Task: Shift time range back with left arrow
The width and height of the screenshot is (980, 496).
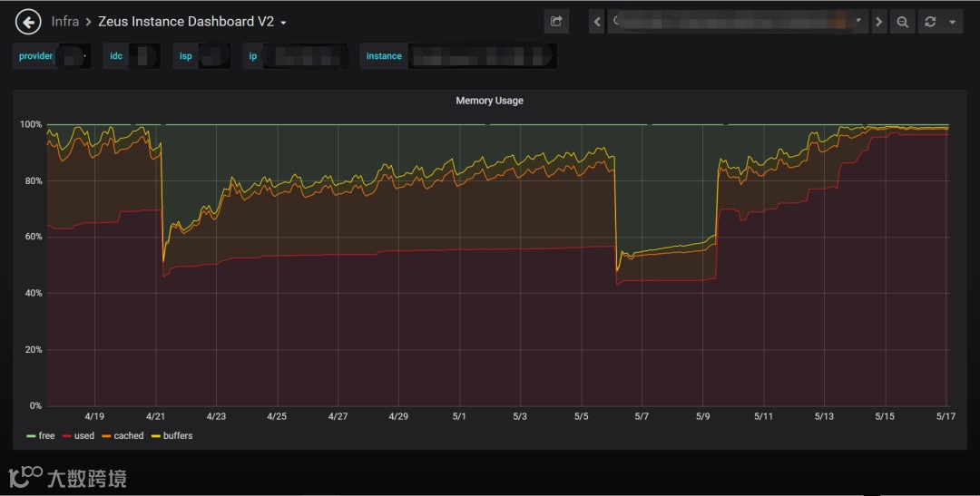Action: tap(597, 22)
